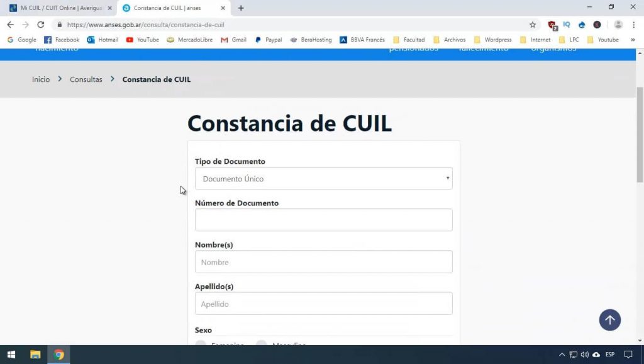644x364 pixels.
Task: Open the Tipo de Documento dropdown
Action: (x=323, y=178)
